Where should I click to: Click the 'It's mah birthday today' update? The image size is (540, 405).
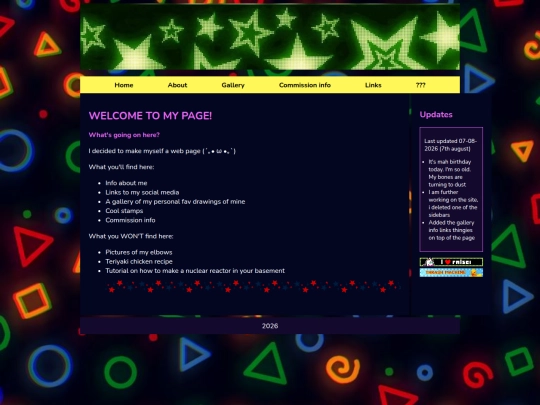pyautogui.click(x=450, y=173)
